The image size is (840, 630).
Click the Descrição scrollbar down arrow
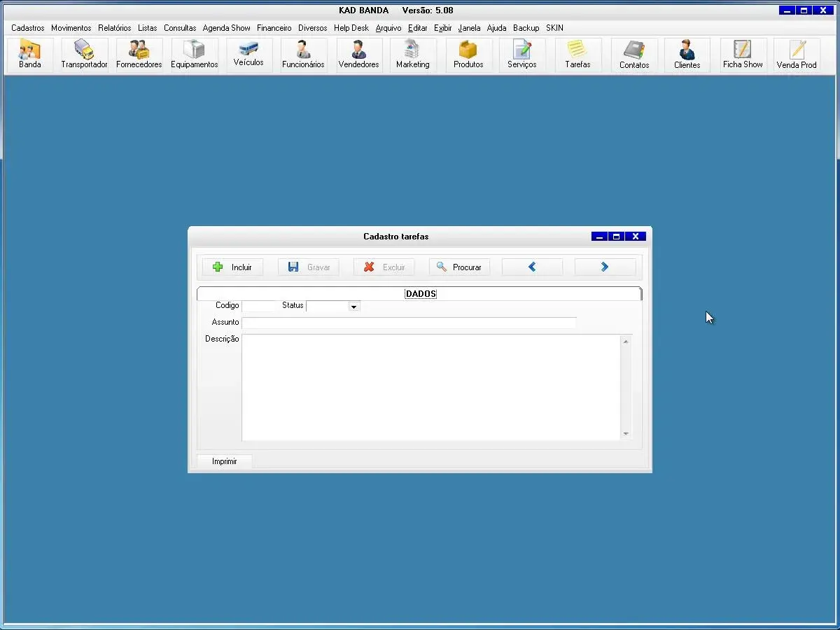(x=626, y=434)
